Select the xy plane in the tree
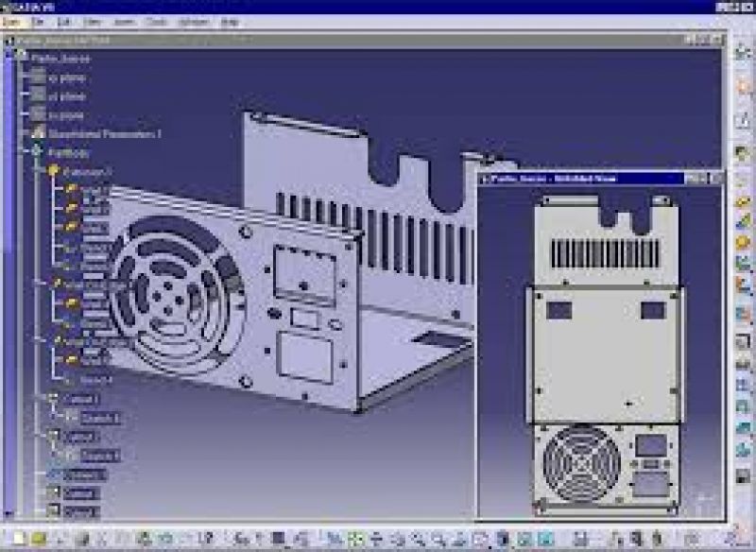Viewport: 756px width, 552px height. click(67, 78)
